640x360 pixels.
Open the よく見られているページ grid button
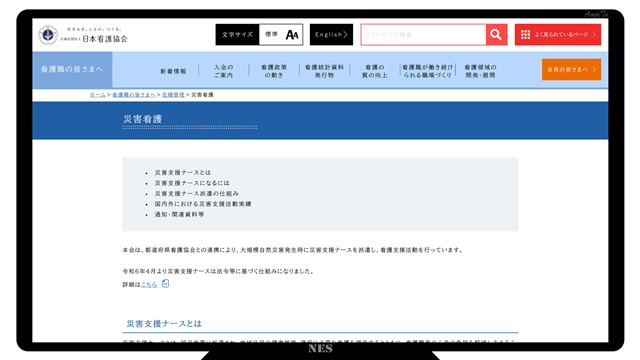coord(558,35)
